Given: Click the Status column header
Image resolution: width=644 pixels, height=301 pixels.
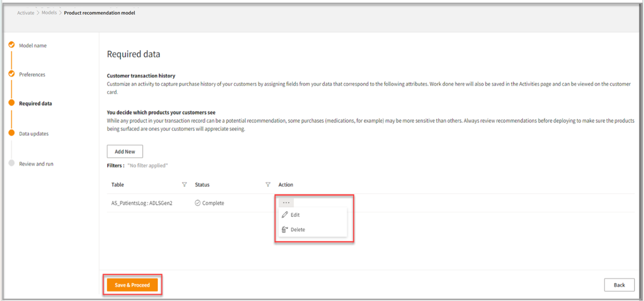Looking at the screenshot, I should click(202, 185).
